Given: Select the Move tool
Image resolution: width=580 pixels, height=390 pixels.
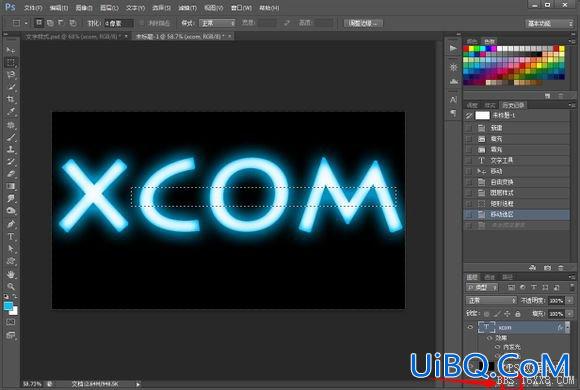Looking at the screenshot, I should point(11,50).
